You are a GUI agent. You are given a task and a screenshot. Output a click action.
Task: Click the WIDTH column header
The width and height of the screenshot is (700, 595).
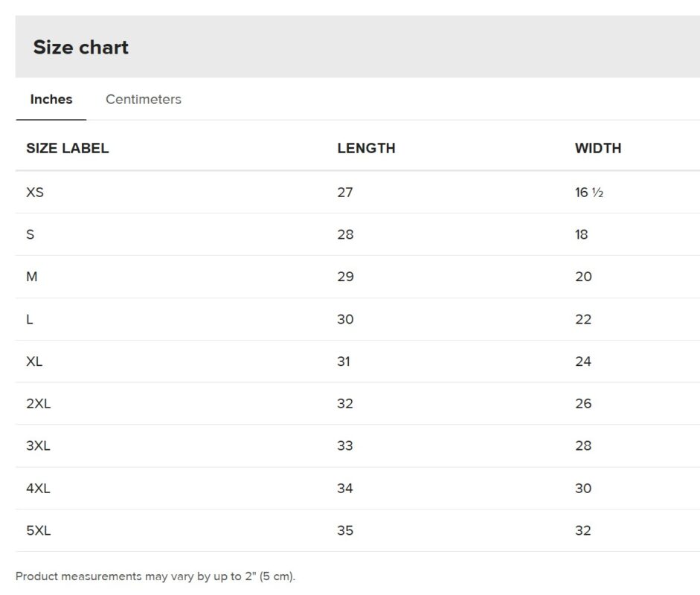click(597, 148)
